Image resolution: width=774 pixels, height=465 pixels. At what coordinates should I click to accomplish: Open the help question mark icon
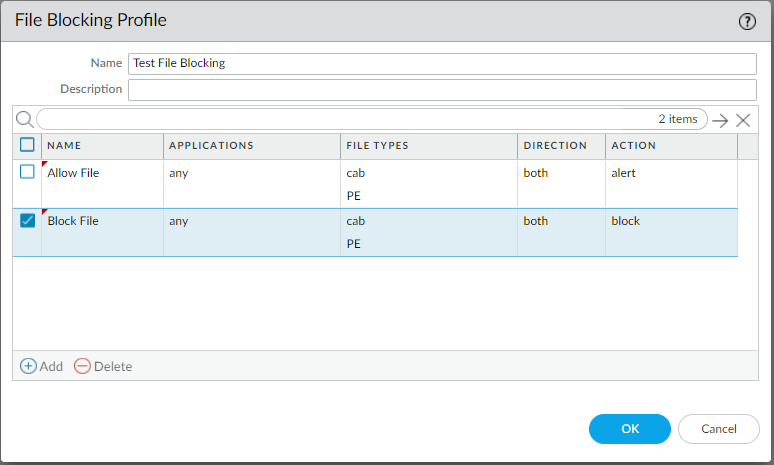click(x=747, y=21)
